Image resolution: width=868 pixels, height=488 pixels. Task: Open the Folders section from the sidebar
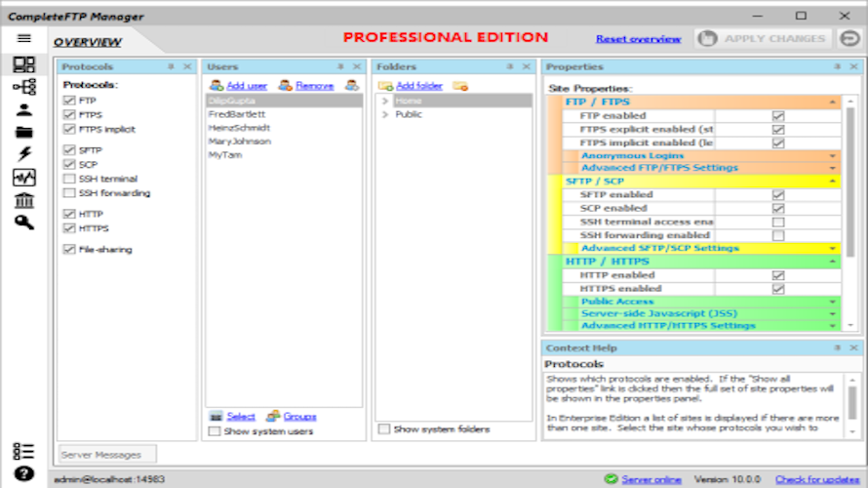(x=24, y=132)
